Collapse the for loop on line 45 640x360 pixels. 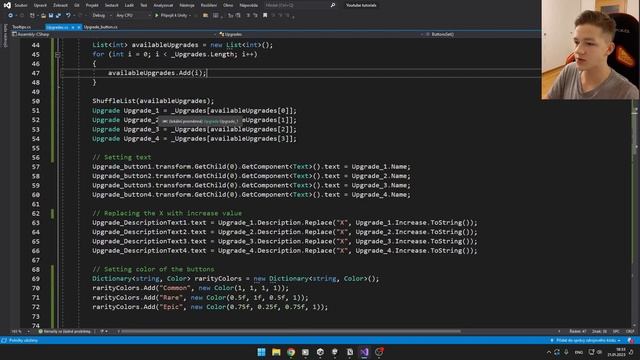tap(58, 54)
